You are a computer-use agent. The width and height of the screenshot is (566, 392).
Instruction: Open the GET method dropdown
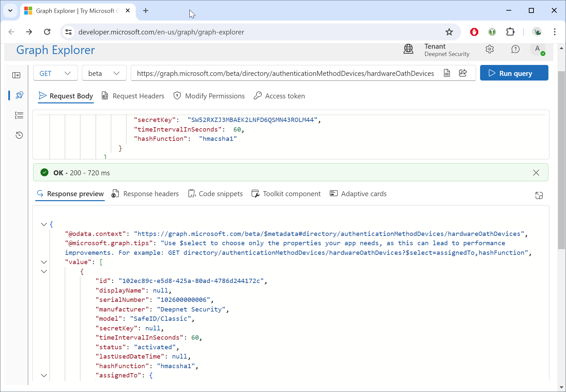click(x=55, y=73)
